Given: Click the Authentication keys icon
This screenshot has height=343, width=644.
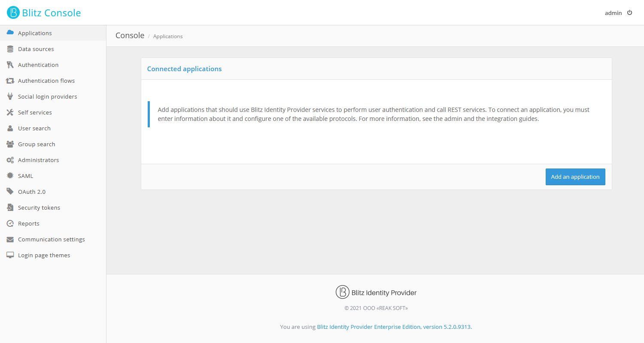Looking at the screenshot, I should click(10, 65).
